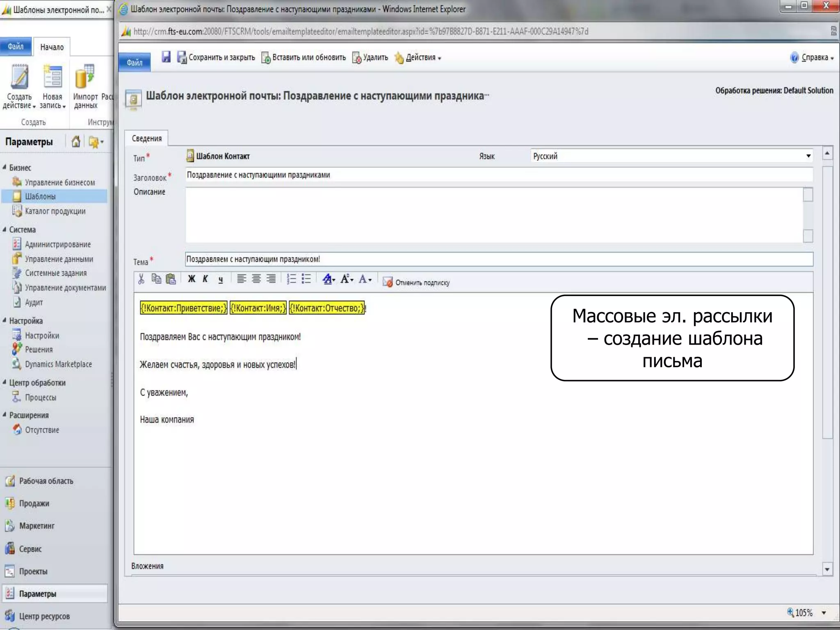Align text to center
The image size is (840, 630).
tap(256, 279)
